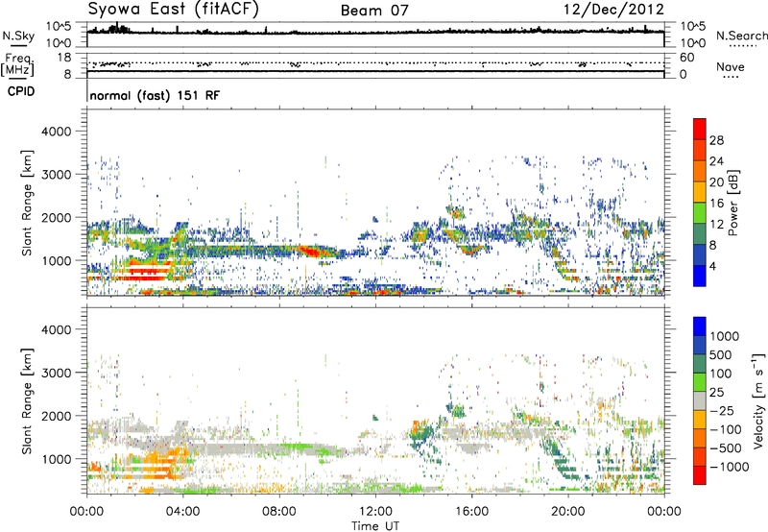768x532 pixels.
Task: Click the '4' label on power colorbar
Action: pos(713,266)
